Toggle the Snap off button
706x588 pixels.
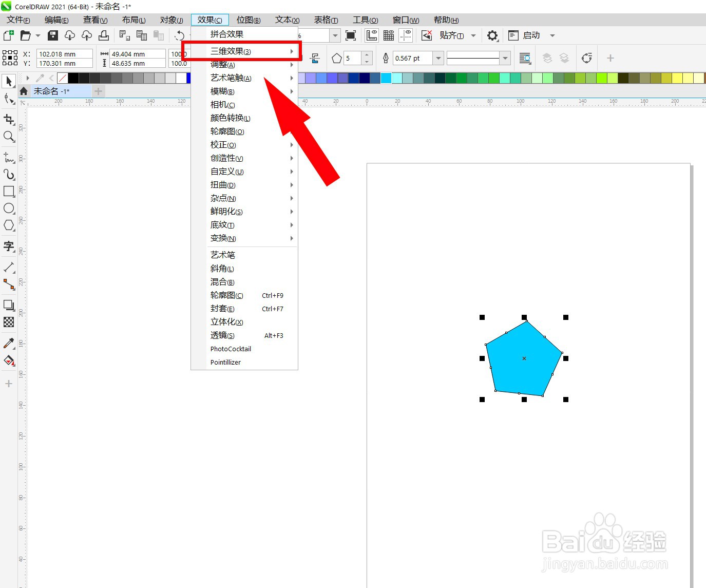[x=427, y=35]
